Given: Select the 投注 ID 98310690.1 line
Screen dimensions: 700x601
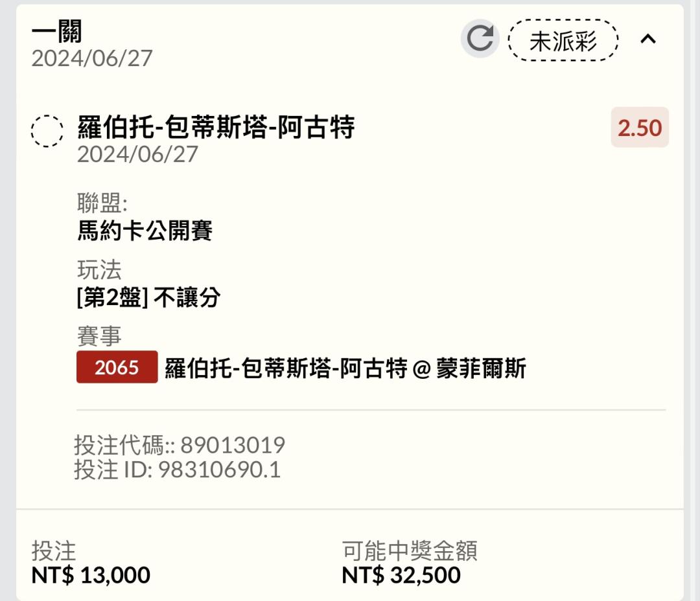Looking at the screenshot, I should [x=177, y=470].
